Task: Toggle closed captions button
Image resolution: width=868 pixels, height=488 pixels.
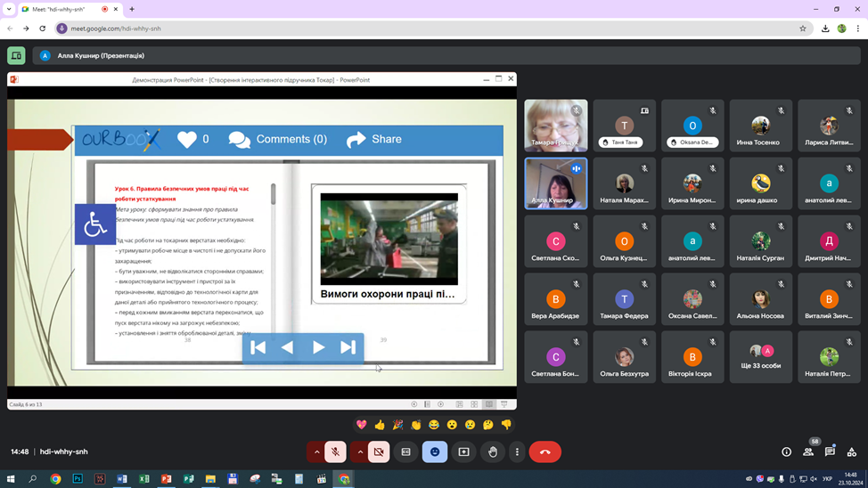Action: tap(406, 452)
